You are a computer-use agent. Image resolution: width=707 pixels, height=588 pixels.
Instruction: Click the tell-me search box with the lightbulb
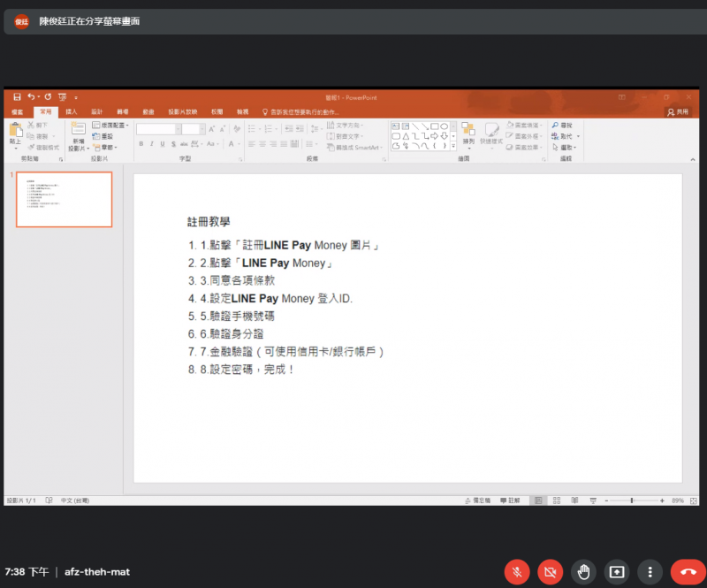(x=300, y=112)
